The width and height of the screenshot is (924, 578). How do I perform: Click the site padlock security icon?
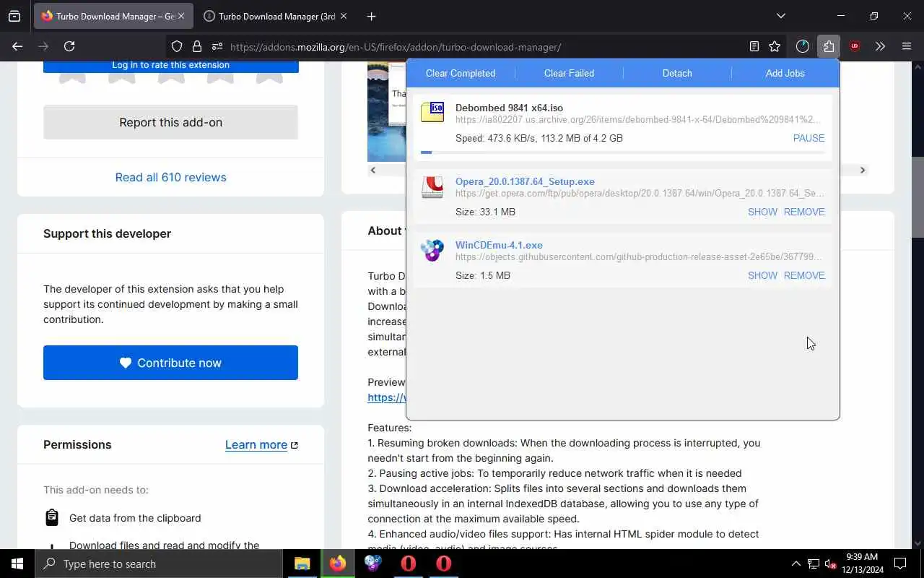tap(197, 46)
